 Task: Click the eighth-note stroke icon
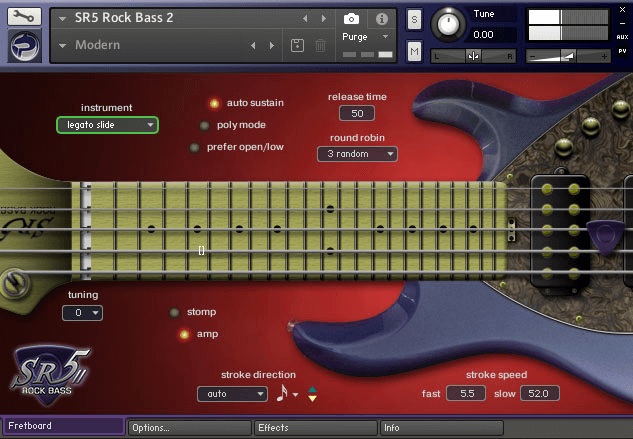(x=282, y=393)
